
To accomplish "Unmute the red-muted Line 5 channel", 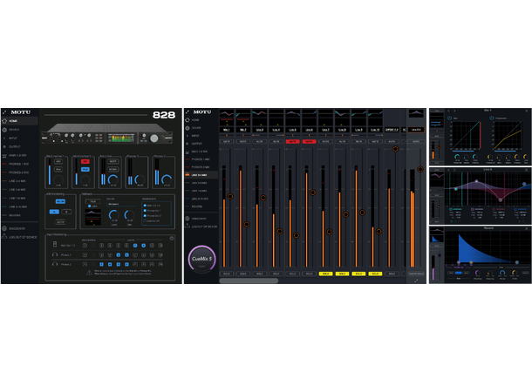I will (292, 141).
